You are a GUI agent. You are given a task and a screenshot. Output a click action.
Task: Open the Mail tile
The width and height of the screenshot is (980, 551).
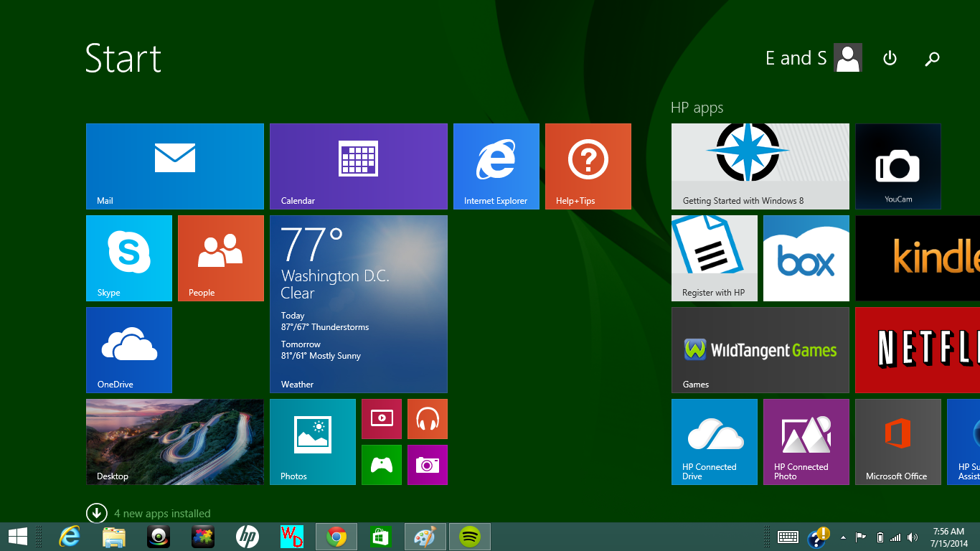point(175,166)
